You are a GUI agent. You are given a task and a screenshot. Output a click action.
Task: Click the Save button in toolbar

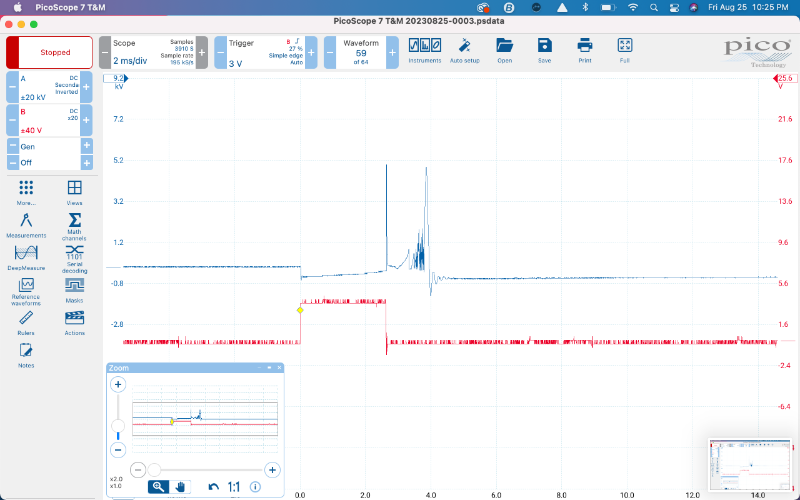[x=544, y=49]
